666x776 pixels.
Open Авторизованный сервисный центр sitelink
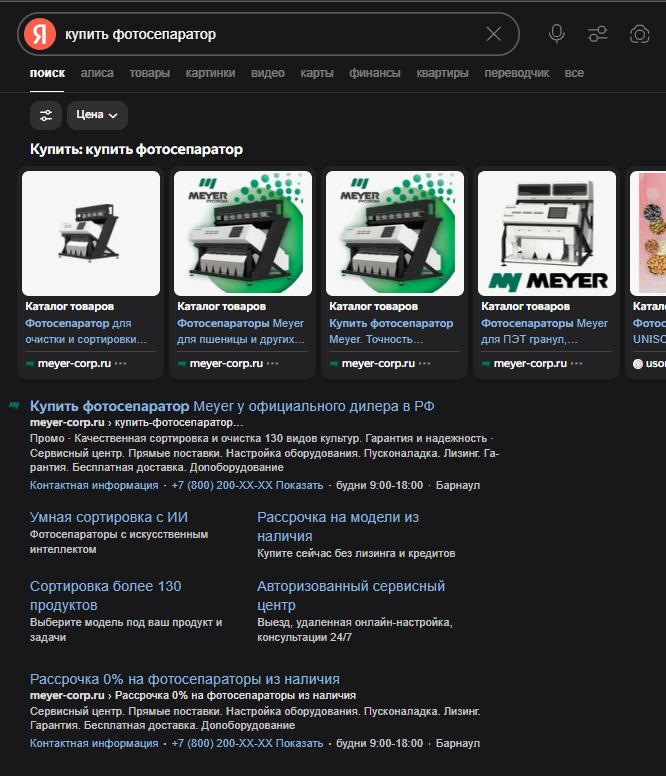coord(350,595)
